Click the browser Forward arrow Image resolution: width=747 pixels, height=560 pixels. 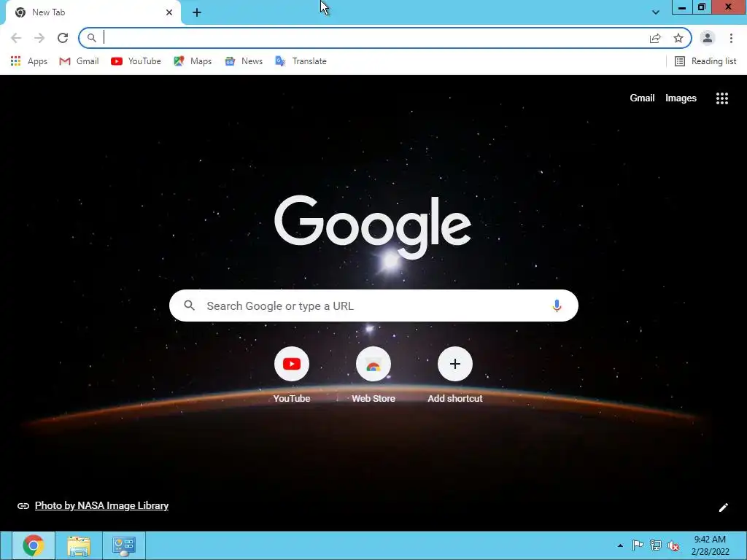tap(39, 38)
